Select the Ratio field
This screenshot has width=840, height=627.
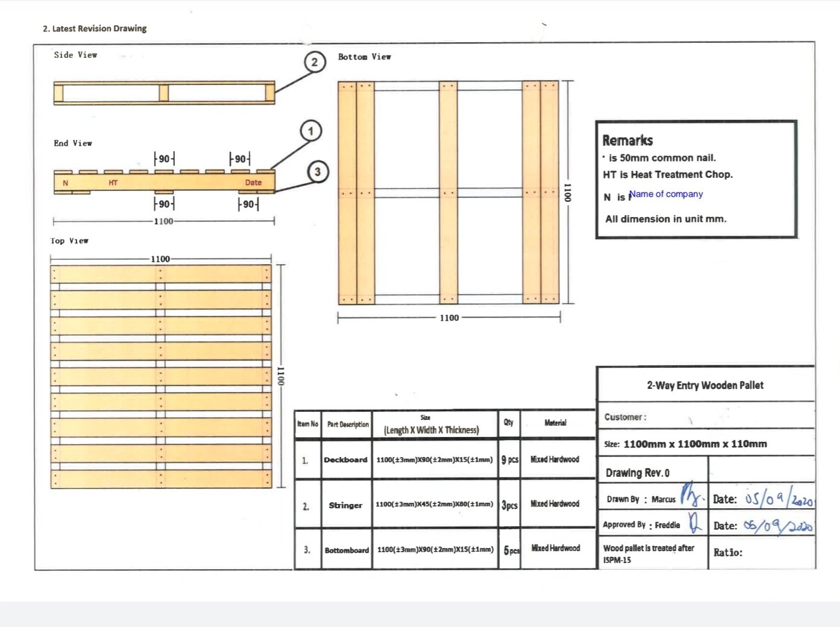(x=762, y=553)
